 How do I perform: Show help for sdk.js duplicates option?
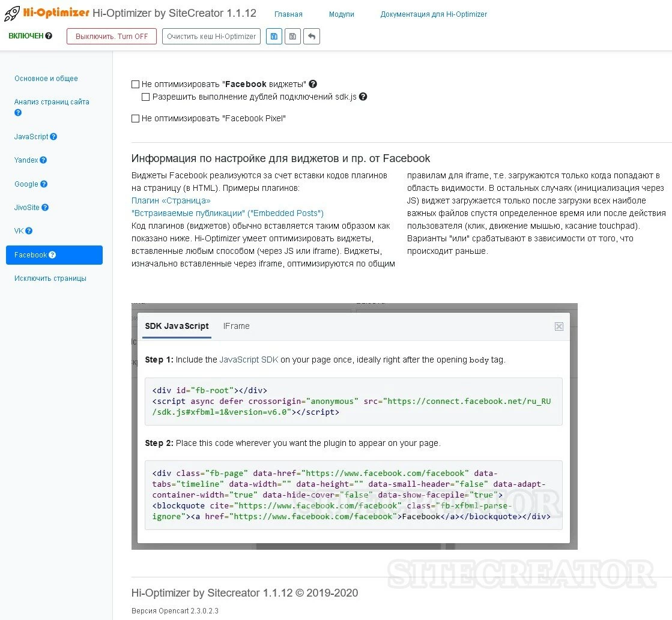point(363,97)
